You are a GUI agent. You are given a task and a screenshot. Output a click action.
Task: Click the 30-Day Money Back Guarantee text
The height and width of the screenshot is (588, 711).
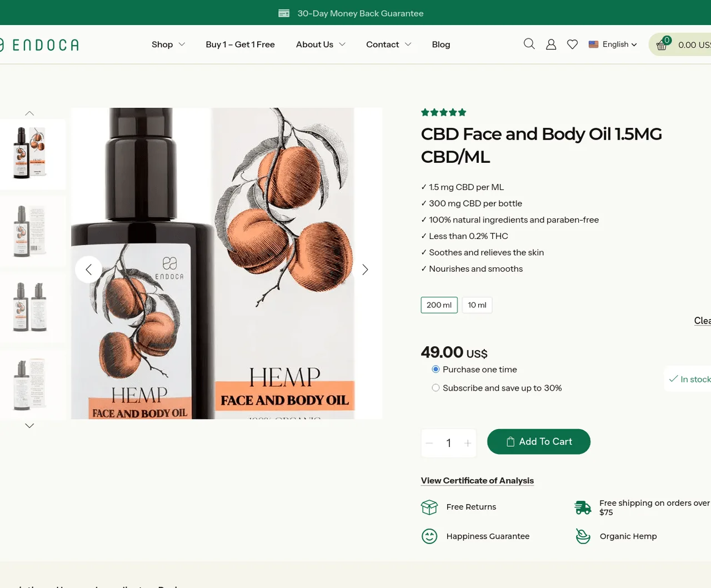pos(360,13)
